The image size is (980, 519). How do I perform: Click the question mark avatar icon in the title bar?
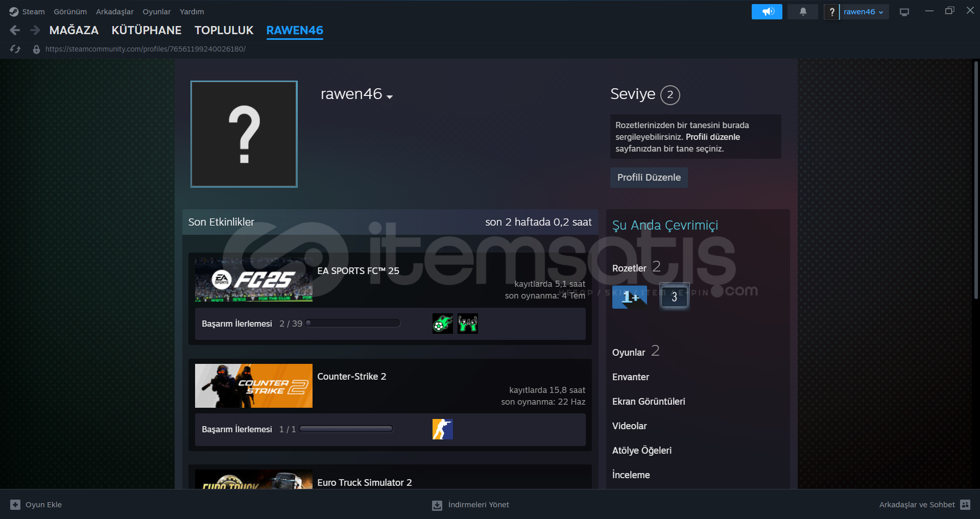pos(831,12)
